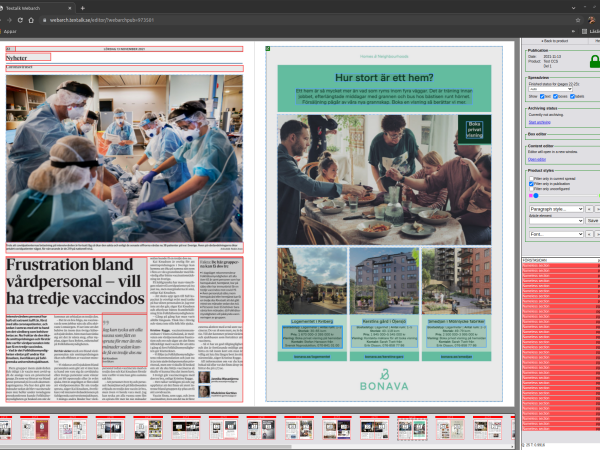Show hidden bookmarks overflow chevron

coord(573,31)
